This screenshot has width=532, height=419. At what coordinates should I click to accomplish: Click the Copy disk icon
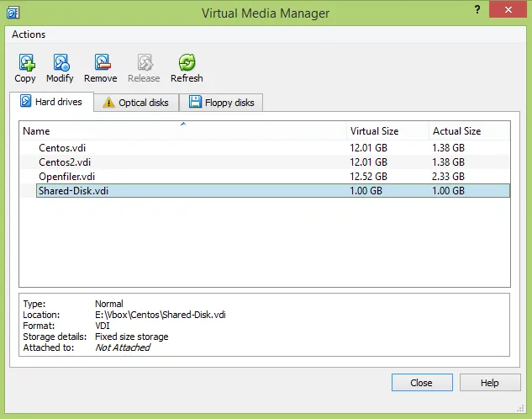(x=25, y=63)
